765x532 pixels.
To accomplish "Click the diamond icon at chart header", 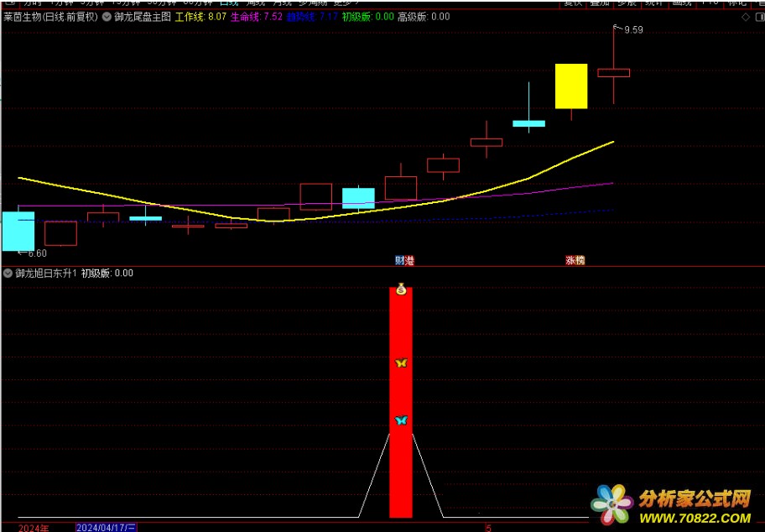I will [x=746, y=17].
